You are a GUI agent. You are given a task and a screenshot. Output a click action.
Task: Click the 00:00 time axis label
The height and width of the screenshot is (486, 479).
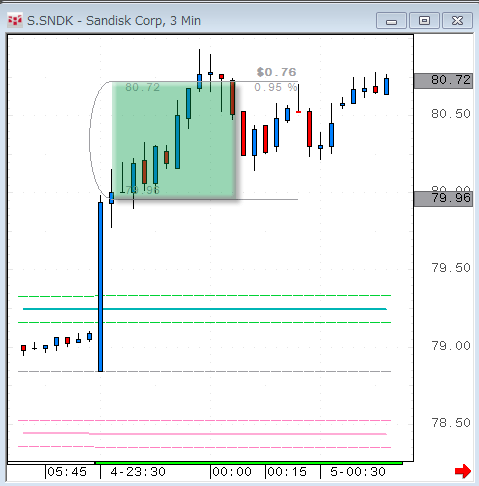pyautogui.click(x=232, y=472)
